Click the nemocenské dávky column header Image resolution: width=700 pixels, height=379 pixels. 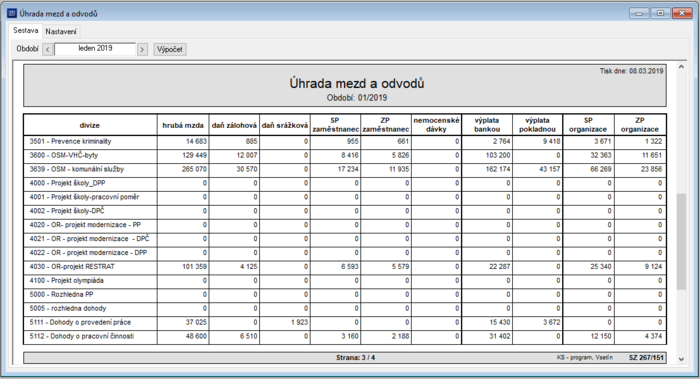pos(437,125)
